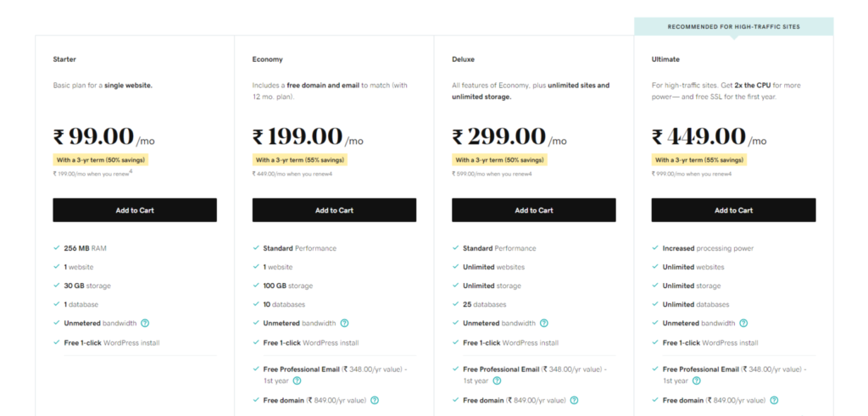Add the Economy plan to cart
The image size is (868, 416).
point(334,210)
